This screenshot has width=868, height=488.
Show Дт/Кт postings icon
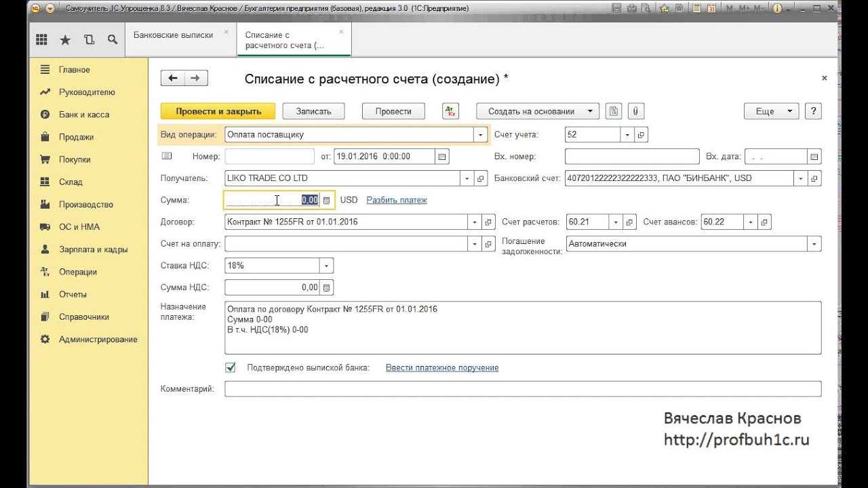[x=450, y=111]
